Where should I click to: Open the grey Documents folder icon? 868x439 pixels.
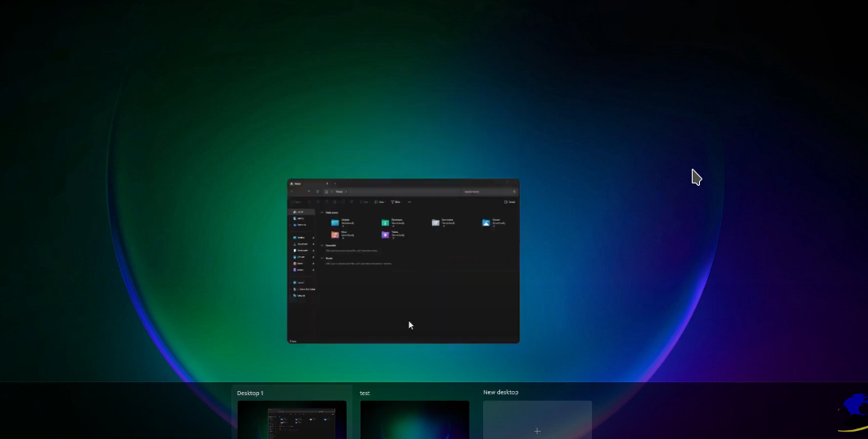[435, 222]
